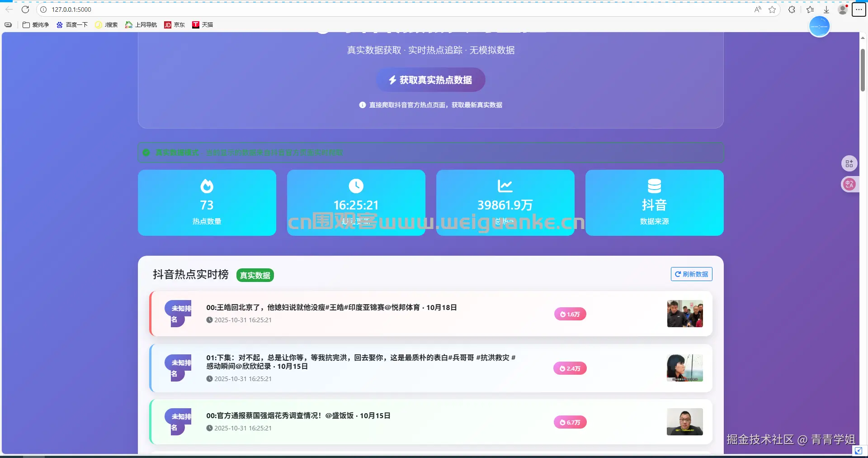Click the database icon on 抖音数据来源 card
868x458 pixels.
654,186
